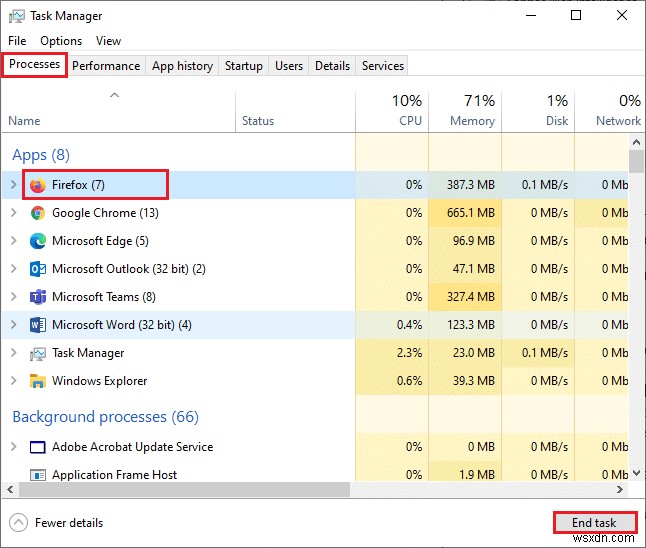Switch to the App history tab

[x=182, y=66]
